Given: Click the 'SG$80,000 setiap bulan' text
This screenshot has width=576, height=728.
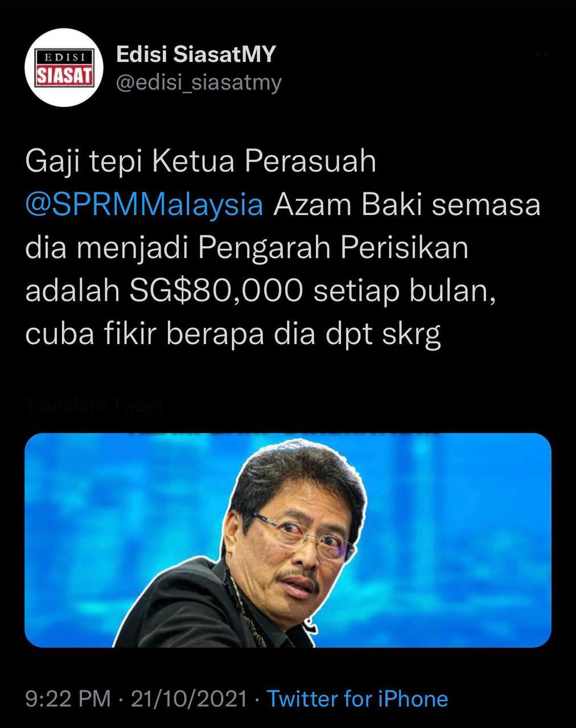Looking at the screenshot, I should 312,291.
